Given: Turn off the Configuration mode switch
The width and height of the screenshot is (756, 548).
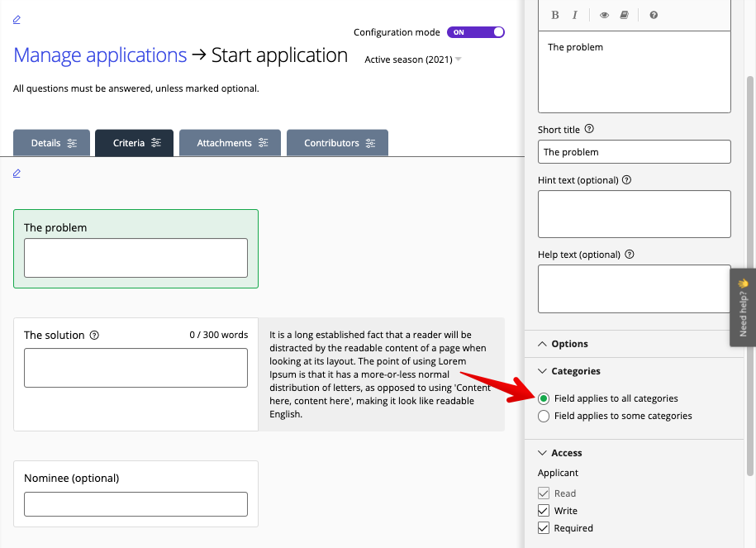Looking at the screenshot, I should coord(475,32).
